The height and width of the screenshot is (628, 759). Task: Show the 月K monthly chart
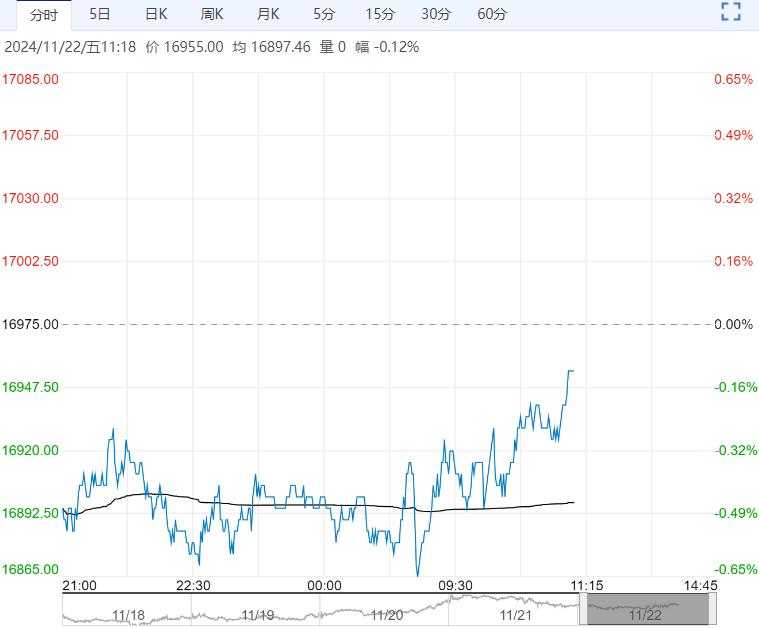(268, 14)
